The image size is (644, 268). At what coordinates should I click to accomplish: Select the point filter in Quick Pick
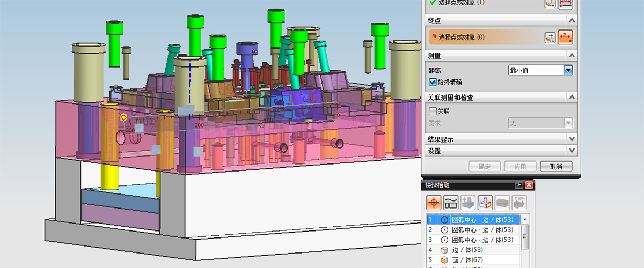click(x=434, y=202)
